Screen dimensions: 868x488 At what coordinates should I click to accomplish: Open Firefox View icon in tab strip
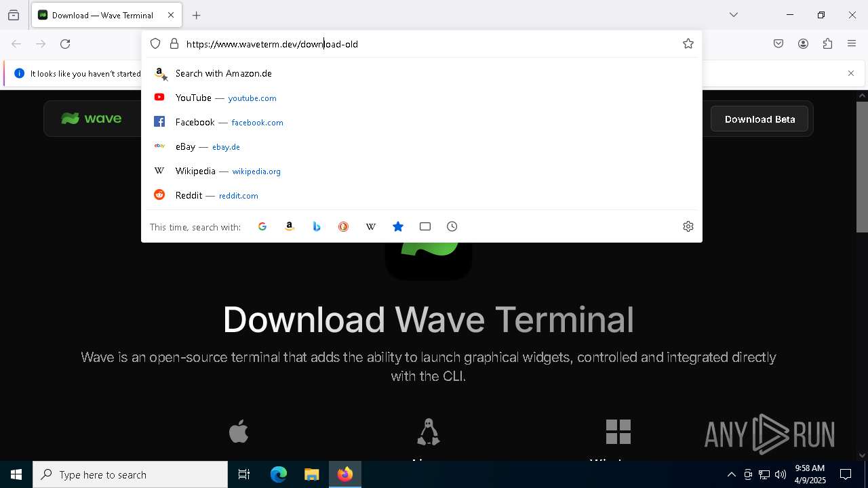click(x=14, y=15)
